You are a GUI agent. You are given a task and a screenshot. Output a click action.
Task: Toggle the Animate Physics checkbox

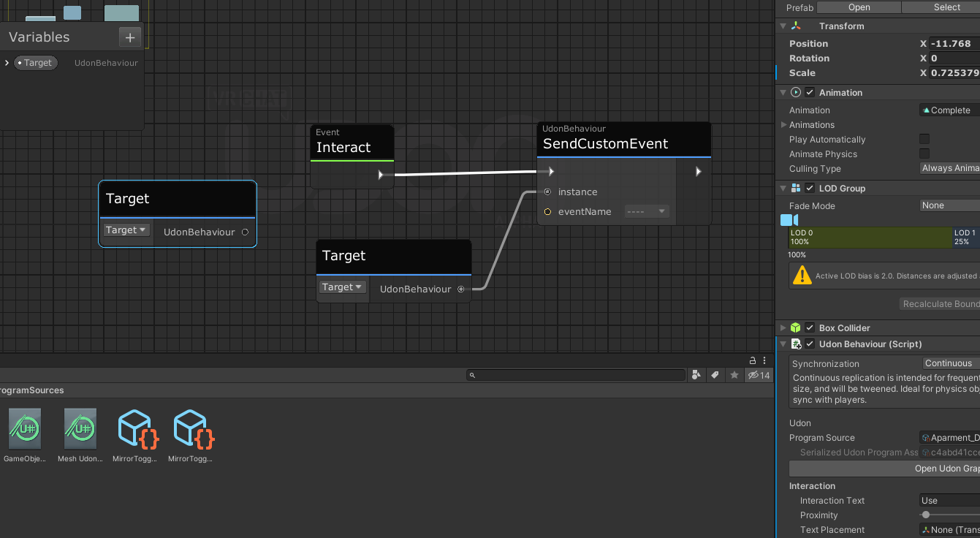click(924, 154)
